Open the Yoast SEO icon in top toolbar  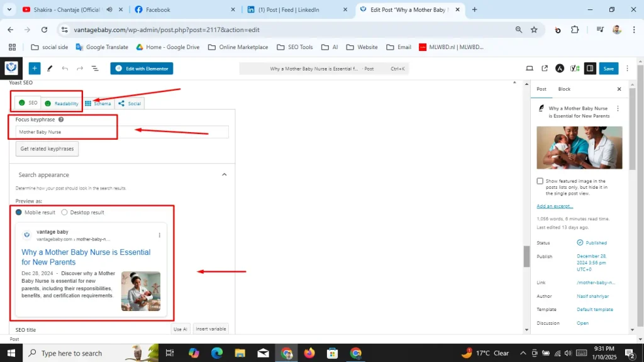click(x=575, y=69)
